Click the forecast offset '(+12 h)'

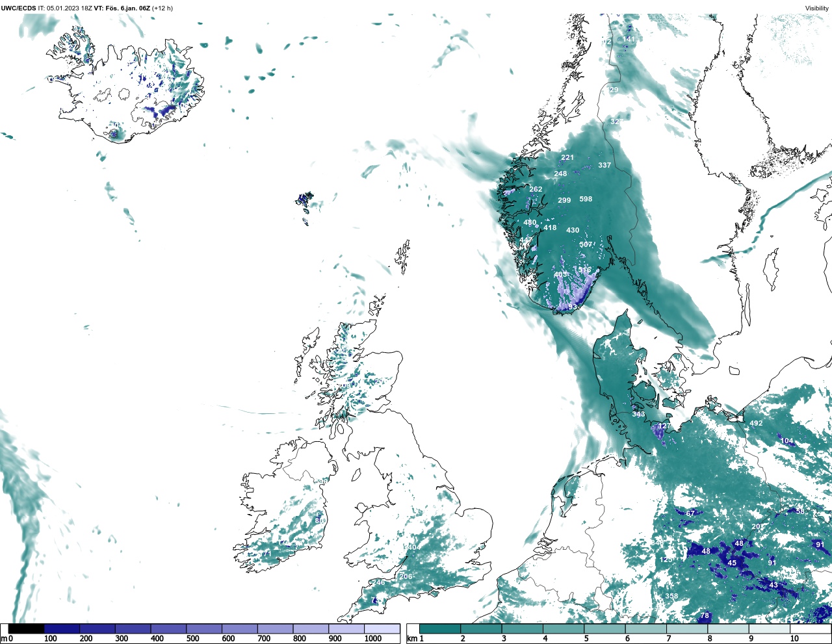pos(162,8)
